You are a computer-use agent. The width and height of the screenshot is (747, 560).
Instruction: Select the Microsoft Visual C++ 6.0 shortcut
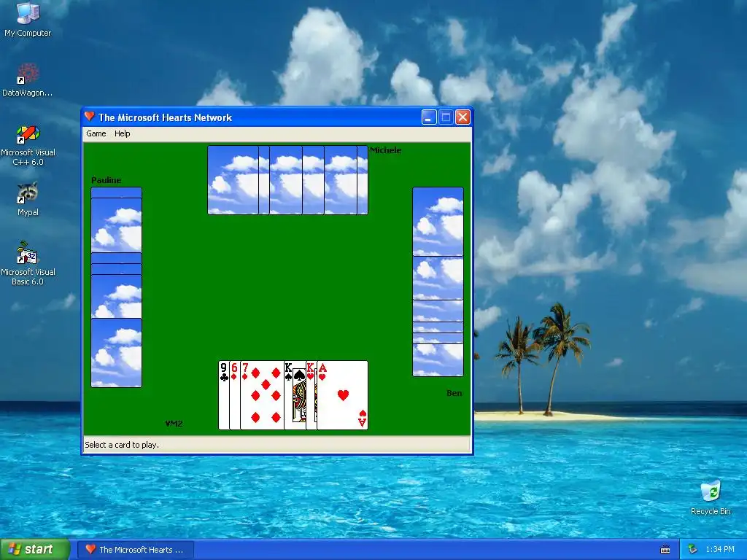28,146
